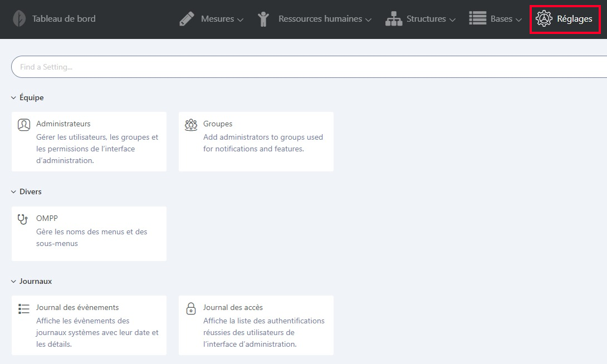The height and width of the screenshot is (364, 607).
Task: Click the hierarchy icon beside Structures
Action: tap(394, 19)
